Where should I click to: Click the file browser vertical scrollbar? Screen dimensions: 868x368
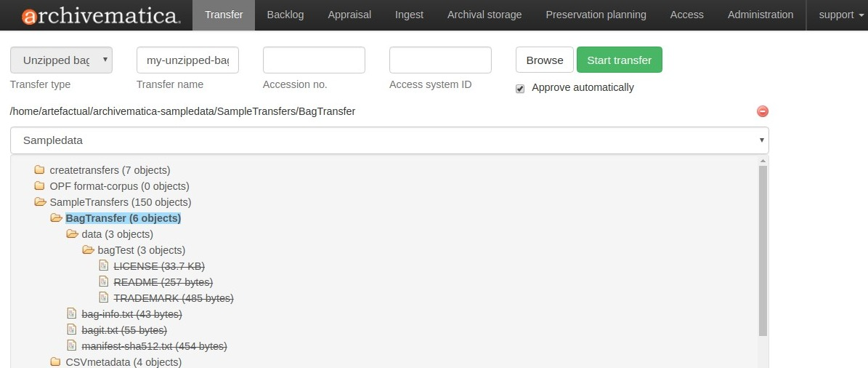tap(763, 247)
